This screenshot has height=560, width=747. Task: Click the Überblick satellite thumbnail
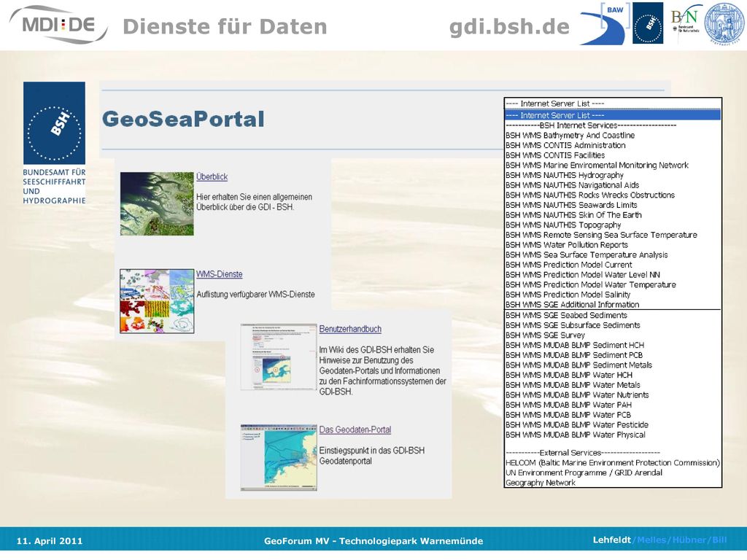(157, 204)
